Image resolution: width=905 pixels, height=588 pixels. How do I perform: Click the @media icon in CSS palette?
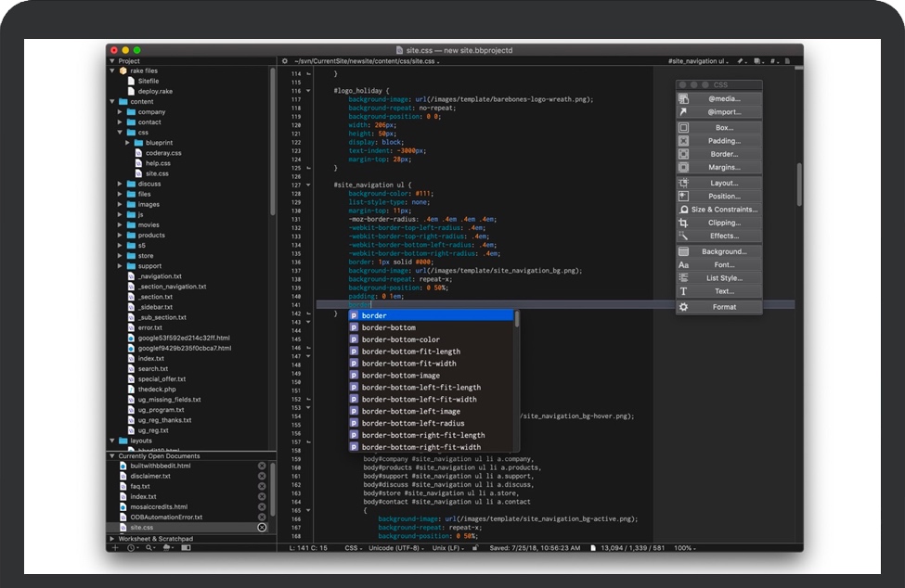pos(684,98)
